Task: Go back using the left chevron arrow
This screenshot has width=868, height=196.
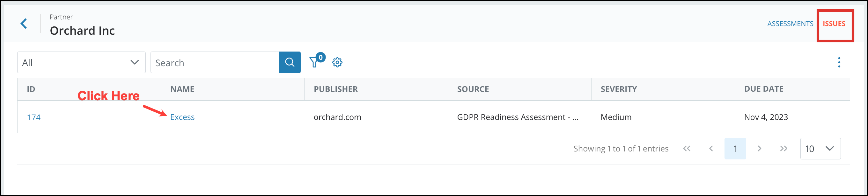Action: pos(24,24)
